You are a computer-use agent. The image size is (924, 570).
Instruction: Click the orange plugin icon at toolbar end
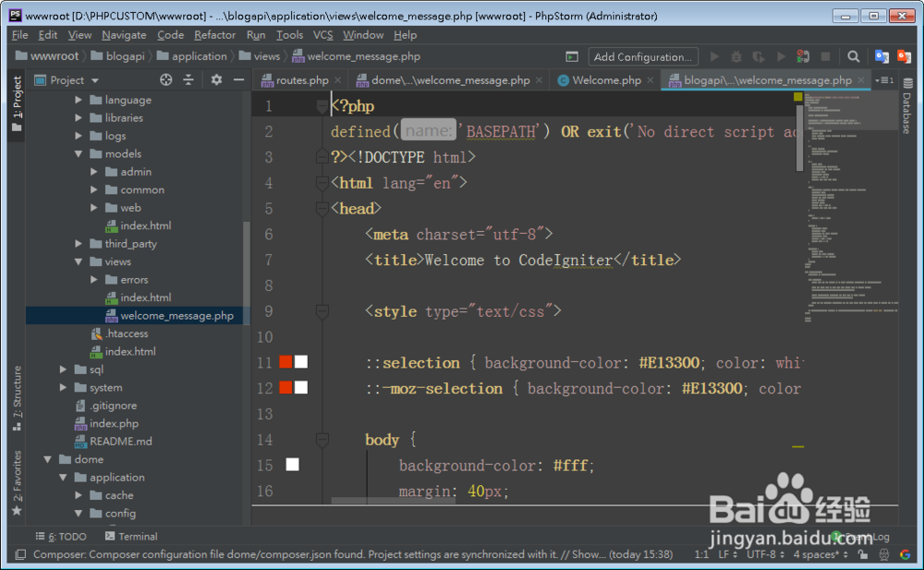(x=904, y=56)
